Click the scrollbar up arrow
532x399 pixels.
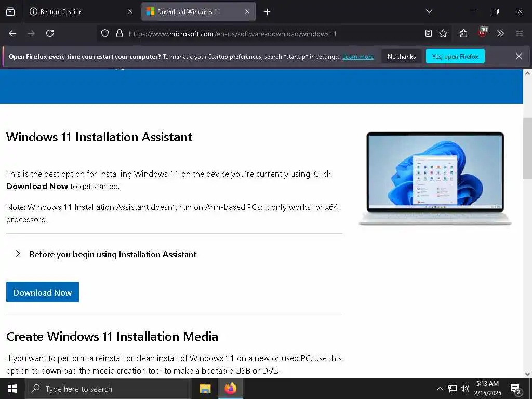pyautogui.click(x=527, y=73)
